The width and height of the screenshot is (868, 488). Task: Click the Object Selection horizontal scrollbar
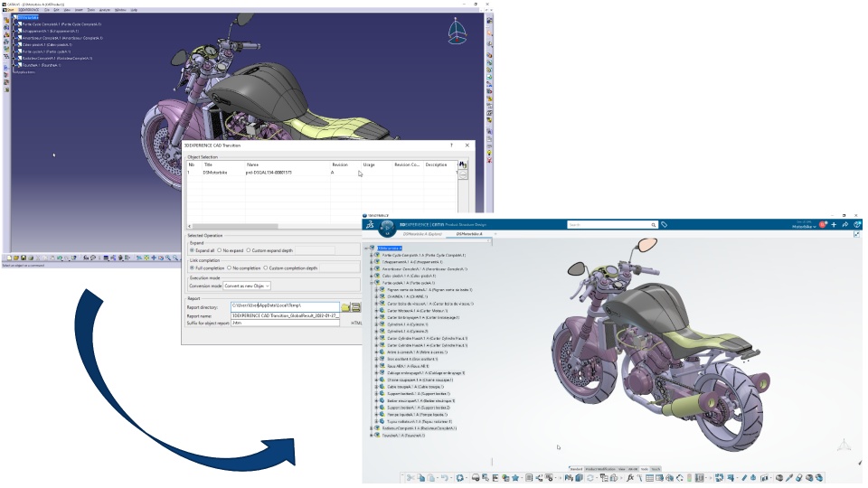[x=235, y=226]
